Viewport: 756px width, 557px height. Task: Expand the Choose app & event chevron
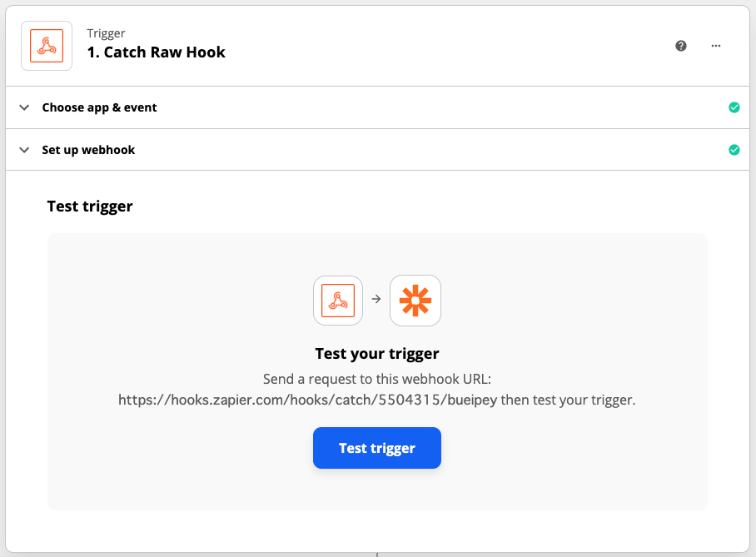pos(24,107)
